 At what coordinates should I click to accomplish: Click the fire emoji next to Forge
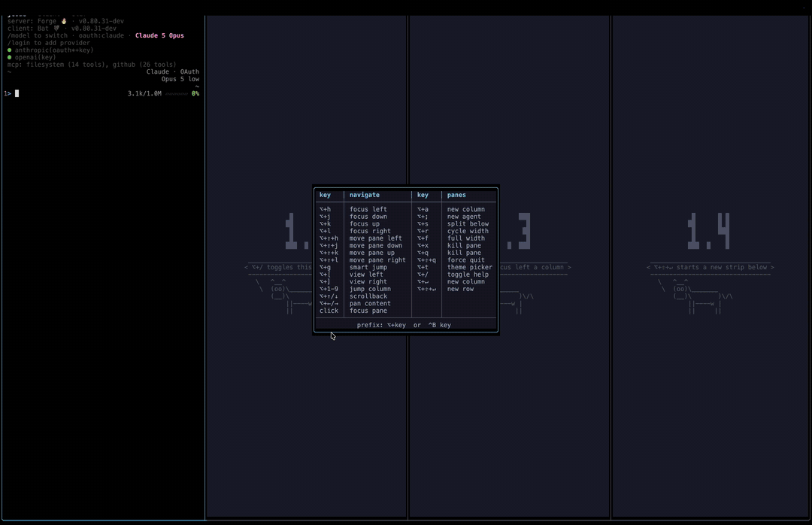(64, 21)
